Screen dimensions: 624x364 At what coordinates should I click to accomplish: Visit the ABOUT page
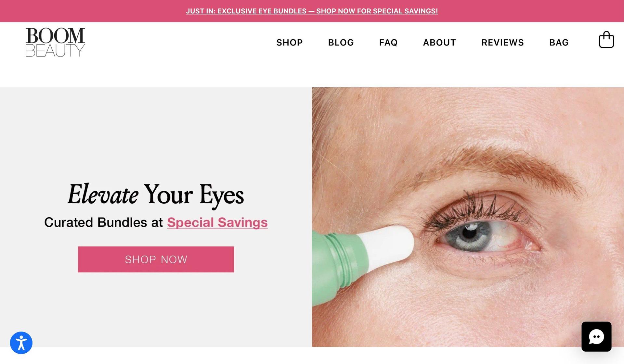439,43
